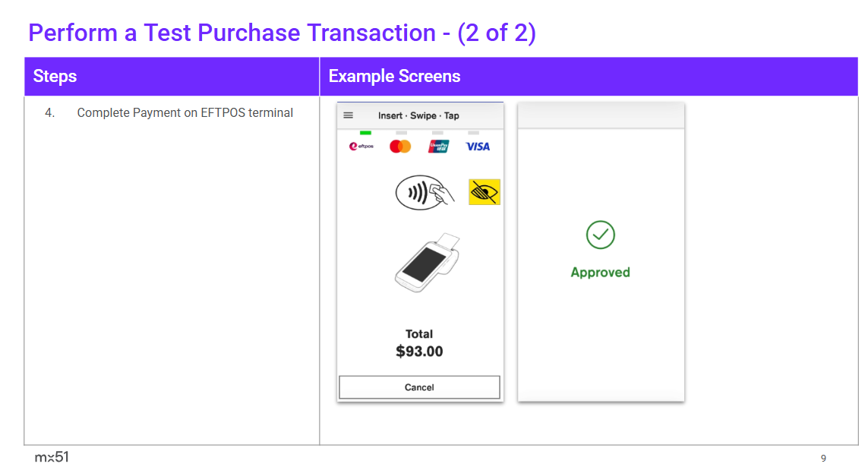868x470 pixels.
Task: Click the VISA logo
Action: point(478,147)
